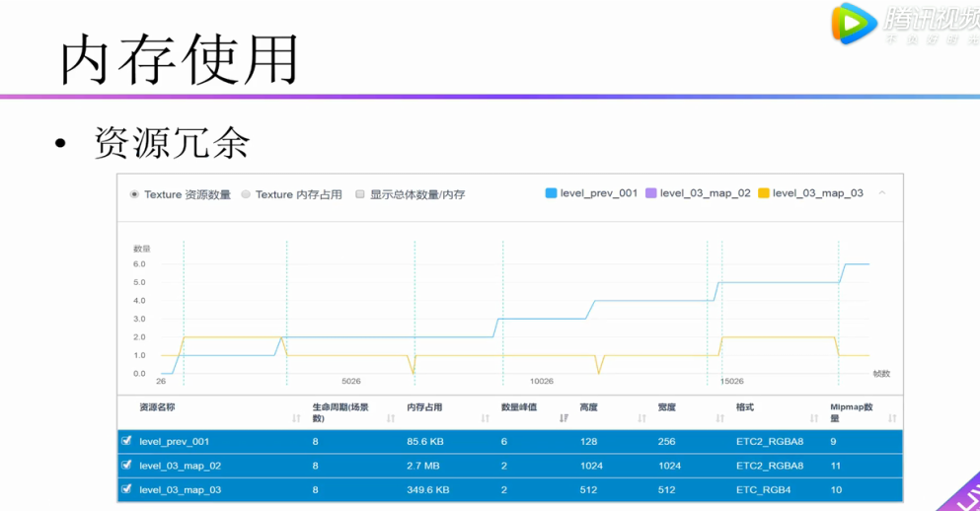The image size is (980, 511).
Task: Collapse the legend with the chevron arrow
Action: [x=882, y=193]
